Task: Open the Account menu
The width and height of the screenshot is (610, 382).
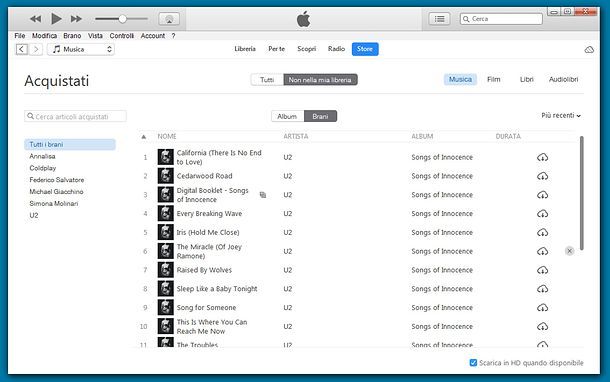Action: (153, 36)
